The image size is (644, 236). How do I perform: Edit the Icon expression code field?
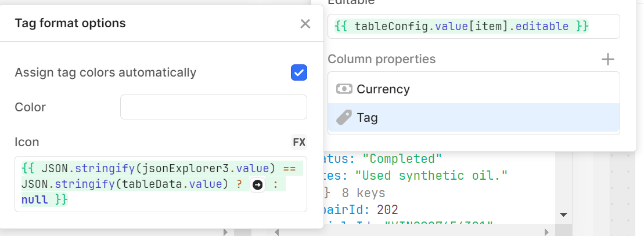(x=161, y=184)
